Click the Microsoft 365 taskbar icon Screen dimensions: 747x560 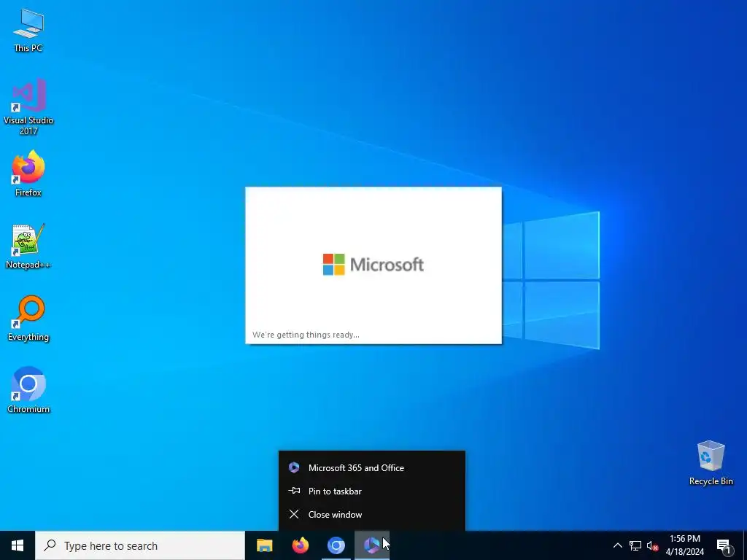coord(371,545)
